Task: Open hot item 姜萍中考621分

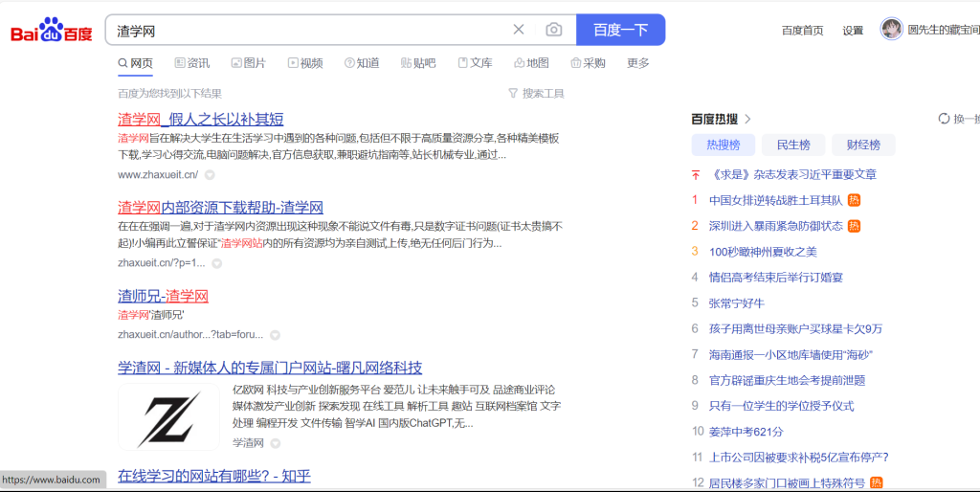Action: 746,432
